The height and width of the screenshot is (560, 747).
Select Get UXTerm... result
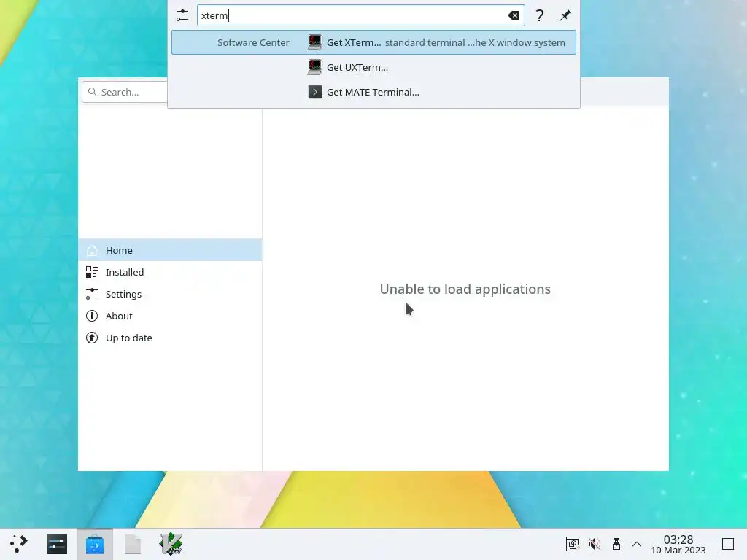pos(373,67)
